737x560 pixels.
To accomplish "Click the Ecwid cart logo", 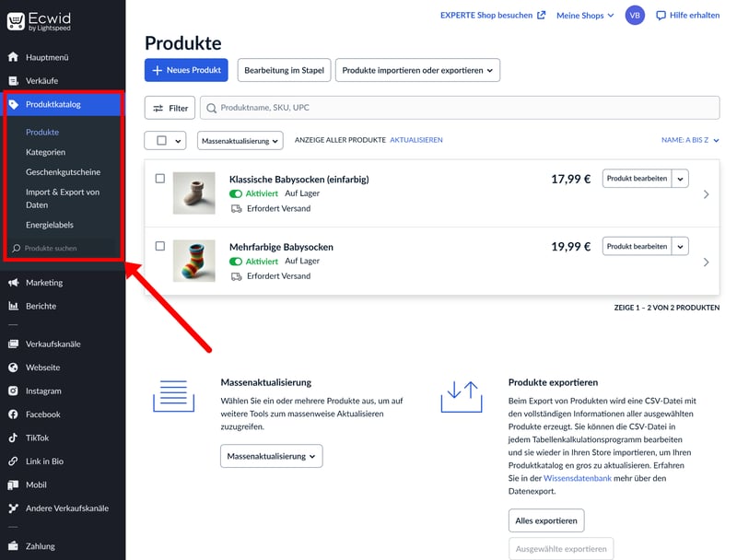I will click(x=16, y=21).
